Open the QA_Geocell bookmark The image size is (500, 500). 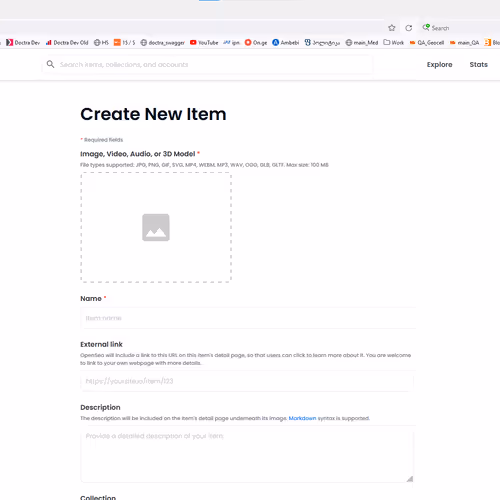[427, 43]
